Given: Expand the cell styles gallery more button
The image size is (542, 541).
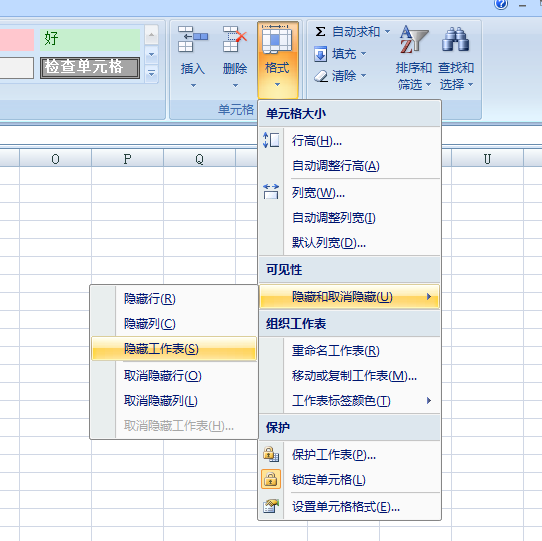Looking at the screenshot, I should coord(151,74).
